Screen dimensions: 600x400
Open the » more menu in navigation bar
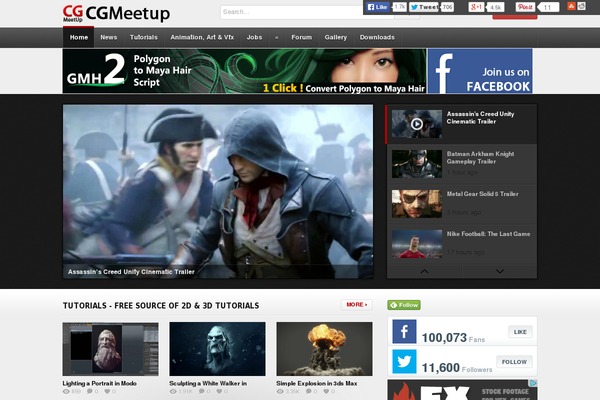click(276, 38)
